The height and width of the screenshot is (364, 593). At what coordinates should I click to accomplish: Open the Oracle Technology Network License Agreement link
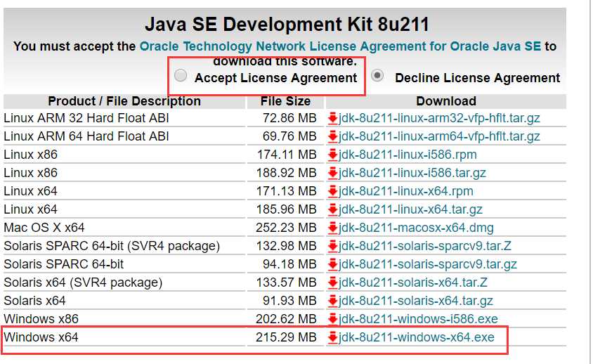coord(340,46)
